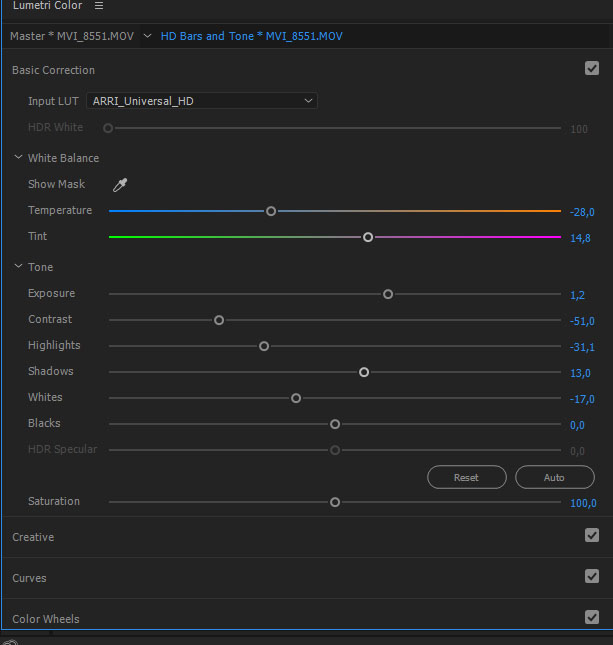This screenshot has width=613, height=645.
Task: Select the Master * MVI_8551.MOV tab
Action: (x=73, y=36)
